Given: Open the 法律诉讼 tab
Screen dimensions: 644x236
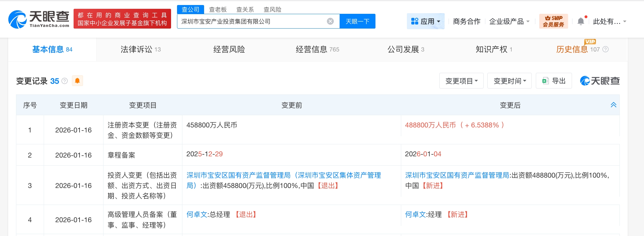Looking at the screenshot, I should pos(141,49).
